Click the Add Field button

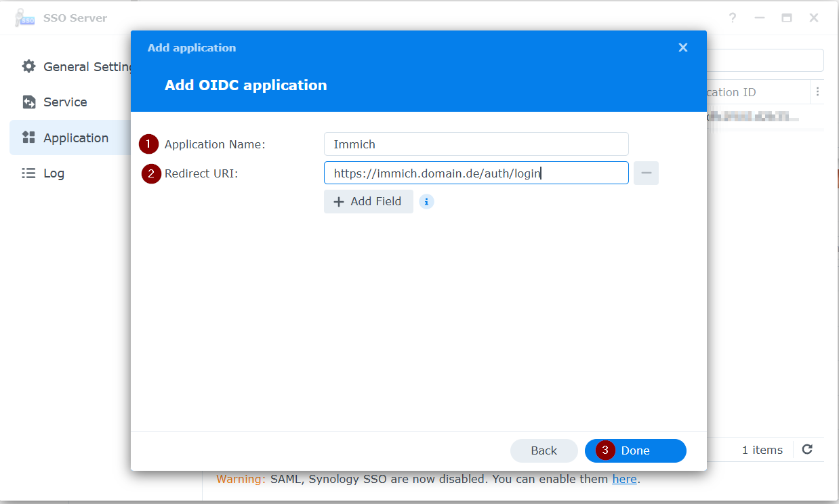pos(369,201)
